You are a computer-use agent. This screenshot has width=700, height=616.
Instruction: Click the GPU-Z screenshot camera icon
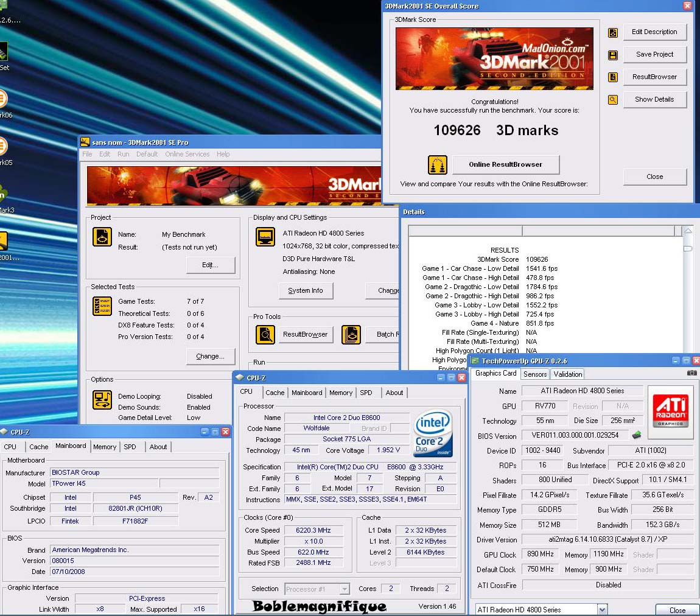coord(691,373)
